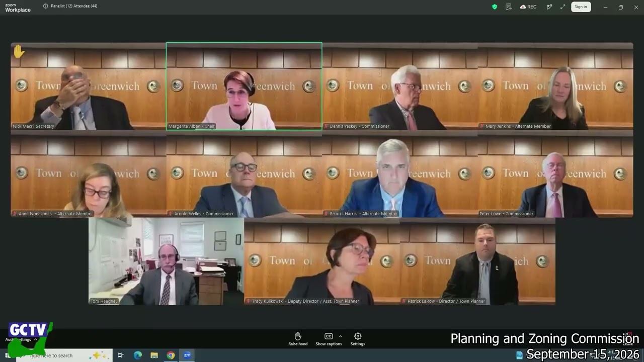Select Margarita Alban Chair video tile
644x362 pixels.
(x=244, y=86)
